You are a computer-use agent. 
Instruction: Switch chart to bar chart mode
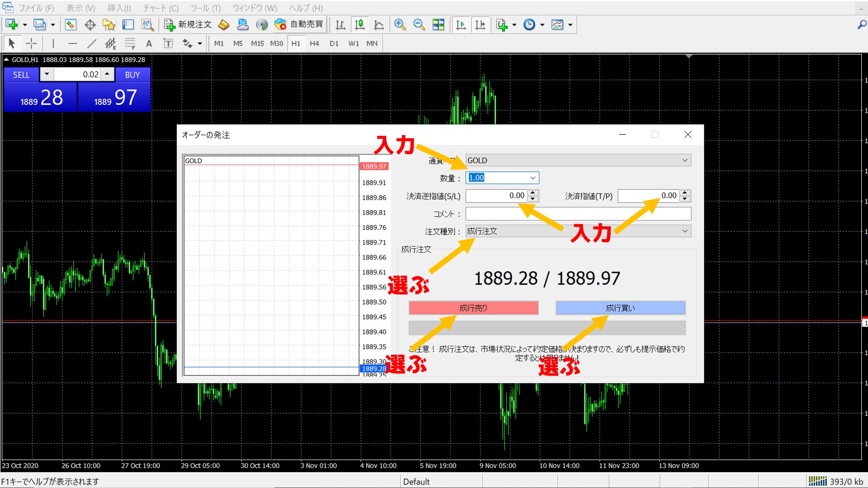click(x=340, y=24)
